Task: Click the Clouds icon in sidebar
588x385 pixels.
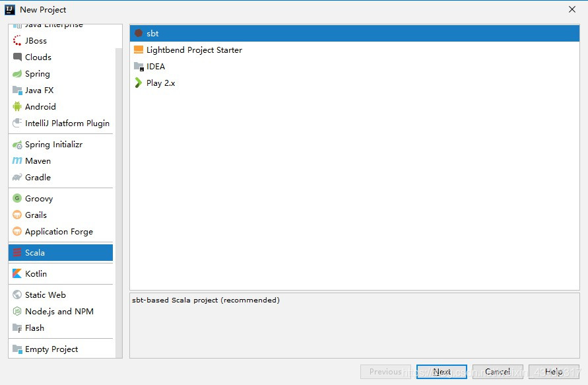Action: [x=17, y=57]
